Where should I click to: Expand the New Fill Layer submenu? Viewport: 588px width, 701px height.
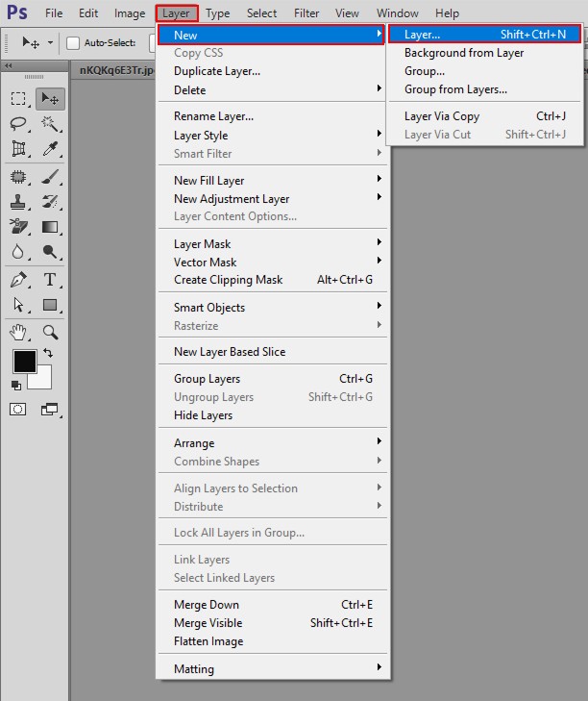[271, 180]
